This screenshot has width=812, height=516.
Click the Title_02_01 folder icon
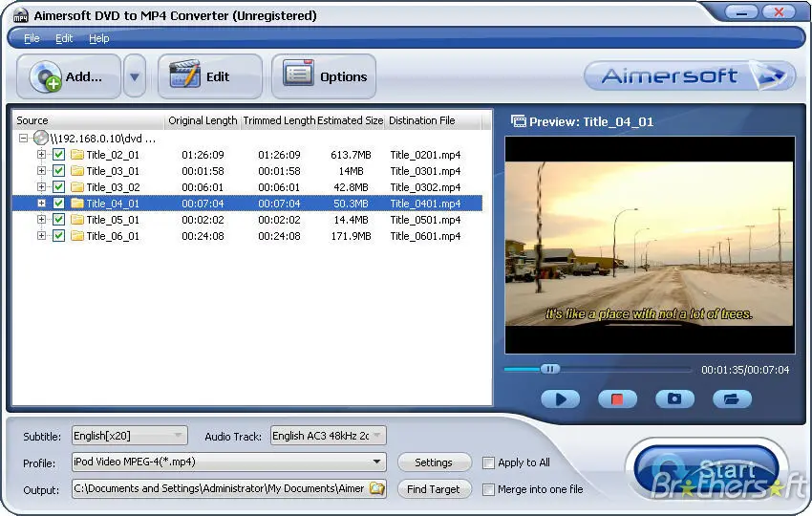point(77,155)
